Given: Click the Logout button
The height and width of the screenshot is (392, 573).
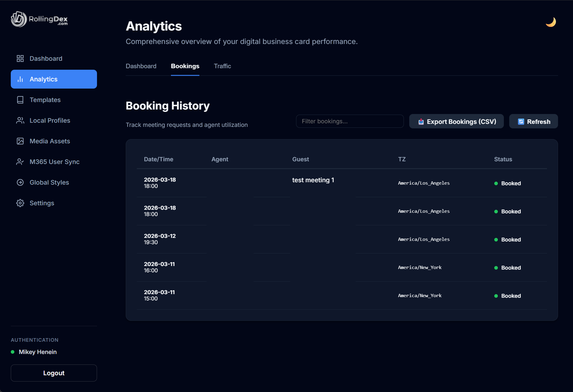Looking at the screenshot, I should pyautogui.click(x=54, y=373).
